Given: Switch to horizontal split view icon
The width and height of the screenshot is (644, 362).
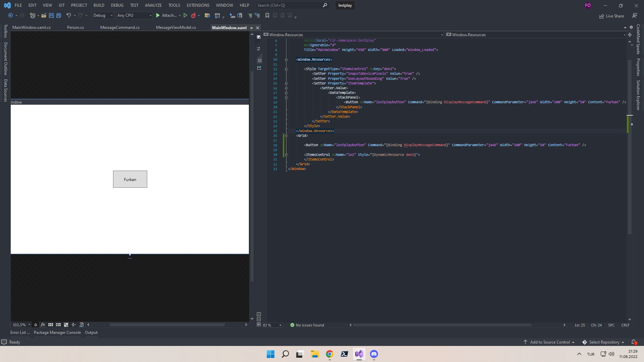Looking at the screenshot, I should 259,319.
